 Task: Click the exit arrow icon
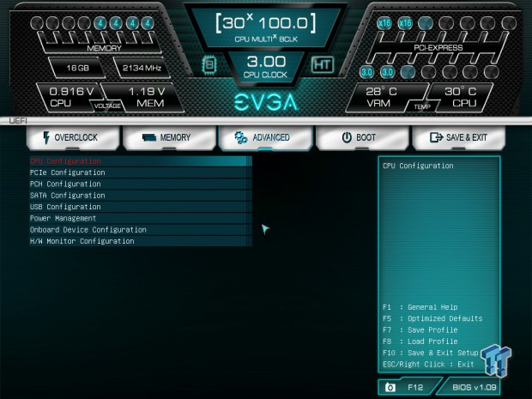436,137
